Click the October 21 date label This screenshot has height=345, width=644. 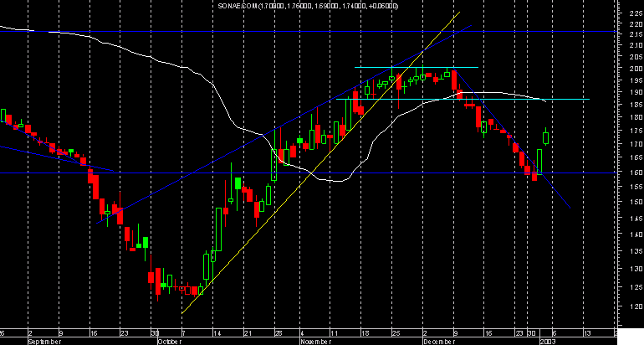tap(248, 333)
